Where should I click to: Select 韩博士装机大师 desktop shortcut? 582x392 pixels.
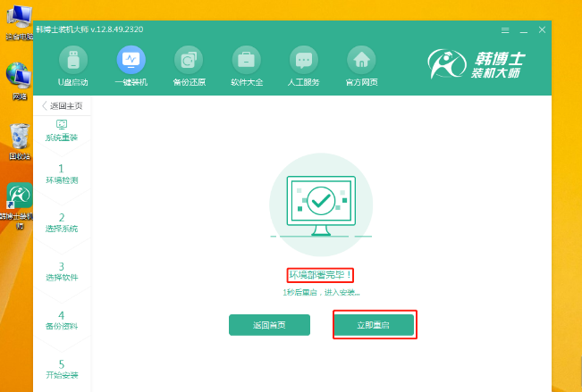tap(20, 206)
